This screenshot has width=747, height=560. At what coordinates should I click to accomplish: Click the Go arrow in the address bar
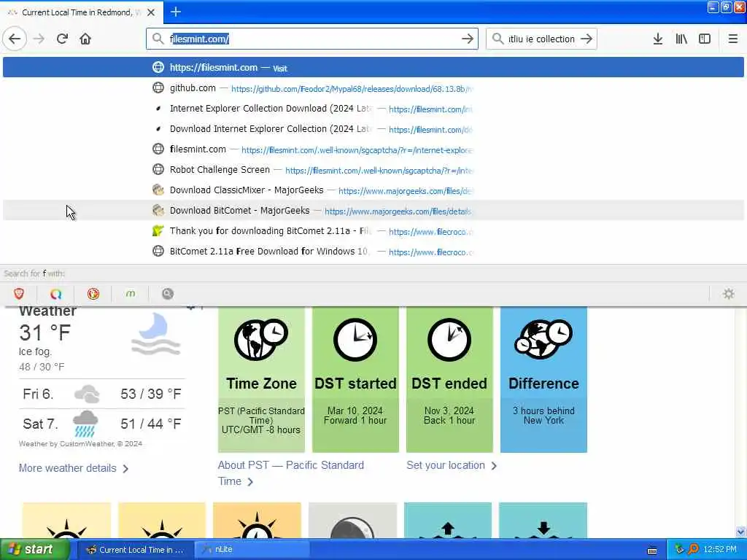(468, 39)
